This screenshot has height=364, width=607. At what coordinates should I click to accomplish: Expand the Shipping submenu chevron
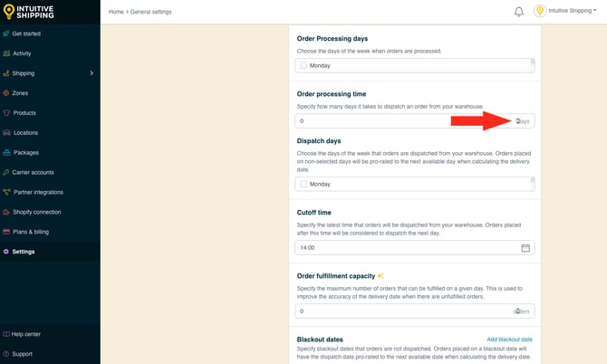pos(92,73)
